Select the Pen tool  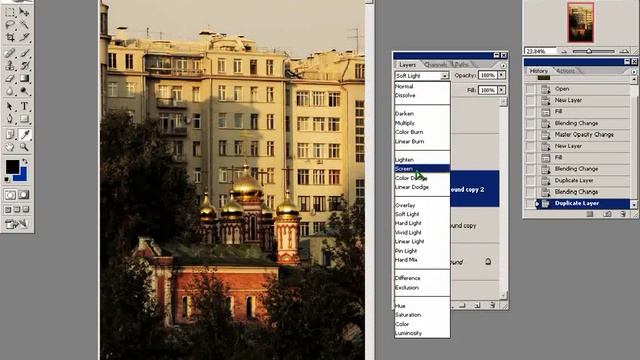pos(10,119)
